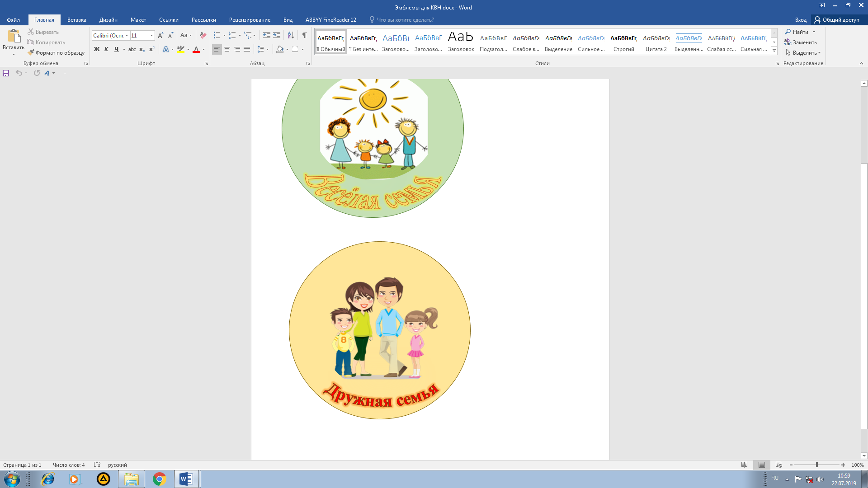Image resolution: width=868 pixels, height=488 pixels.
Task: Click the zoom slider handle
Action: [x=816, y=465]
